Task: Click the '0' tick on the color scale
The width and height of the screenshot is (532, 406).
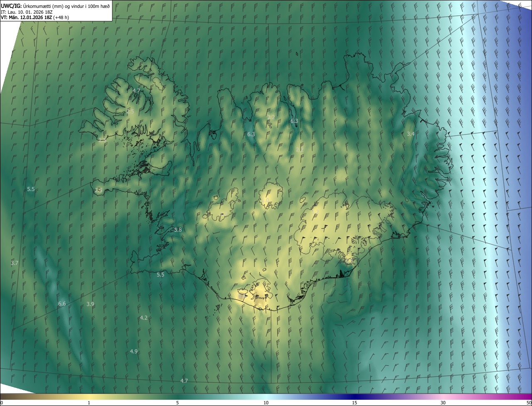Action: 2,403
